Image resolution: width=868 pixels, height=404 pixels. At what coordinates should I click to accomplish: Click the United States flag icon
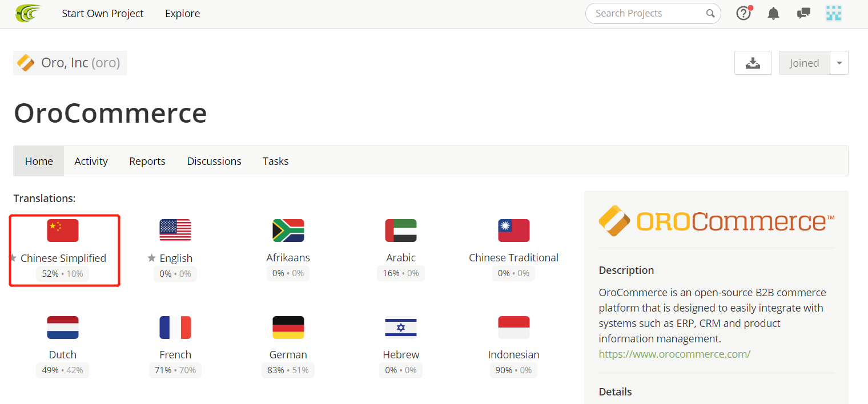pos(175,231)
